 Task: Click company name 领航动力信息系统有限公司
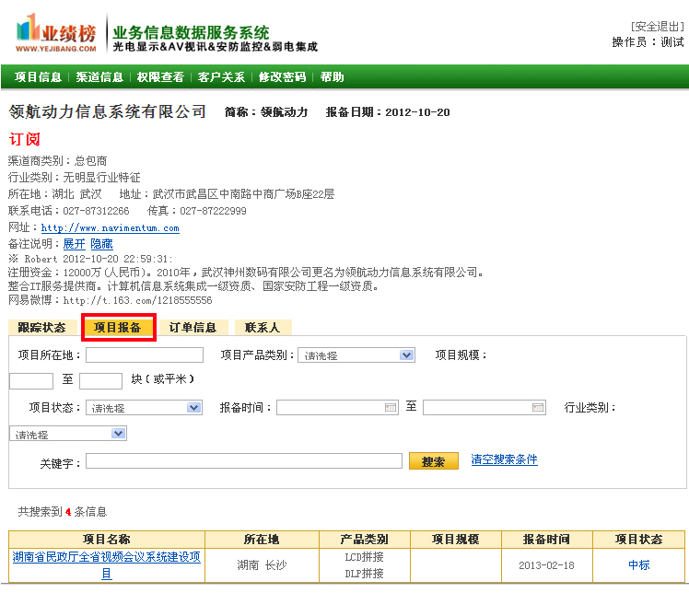(x=107, y=111)
